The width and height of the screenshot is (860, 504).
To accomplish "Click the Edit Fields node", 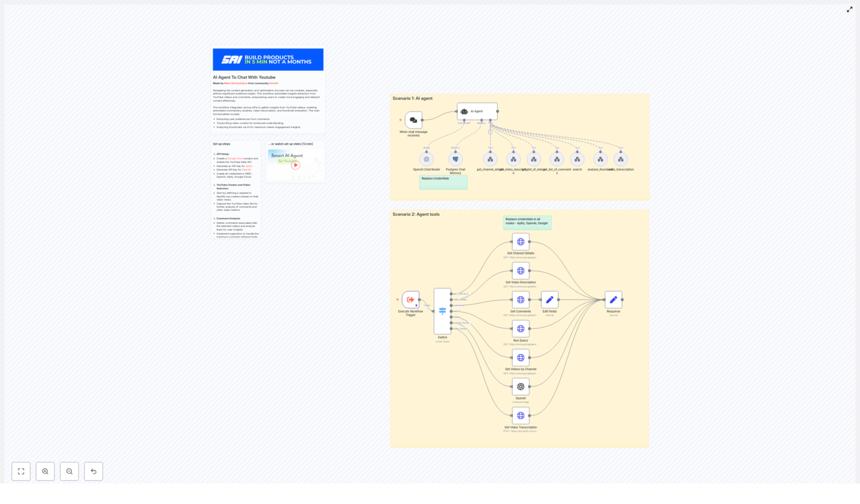I will [x=549, y=300].
